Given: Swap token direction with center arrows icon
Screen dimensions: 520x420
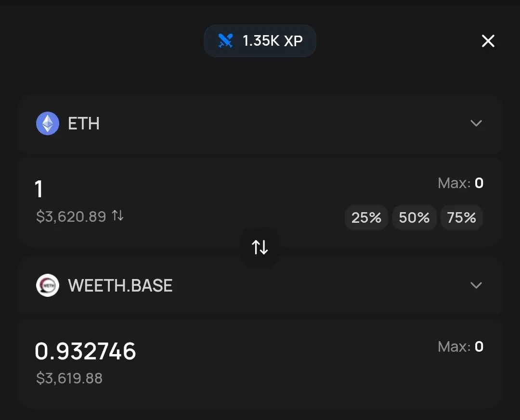Looking at the screenshot, I should point(260,247).
